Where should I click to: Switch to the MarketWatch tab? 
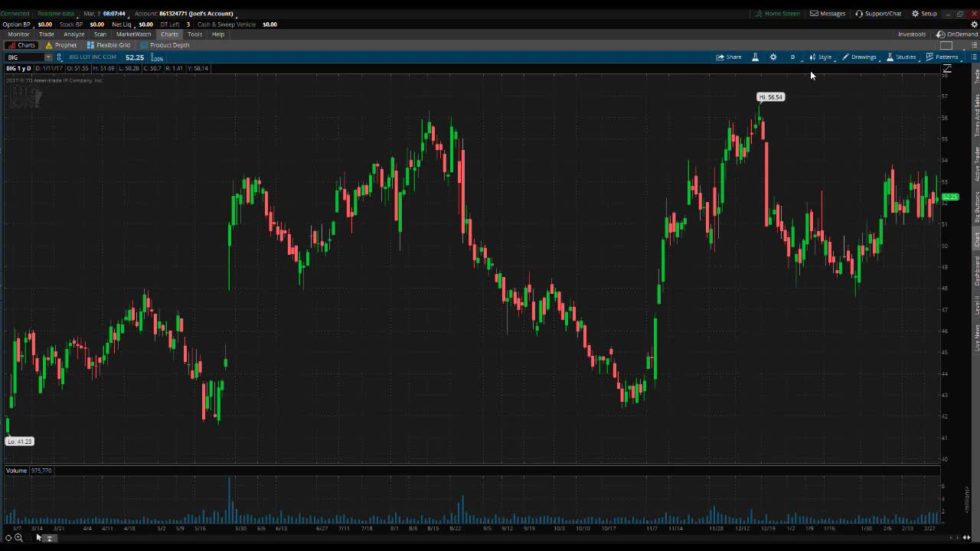click(134, 34)
